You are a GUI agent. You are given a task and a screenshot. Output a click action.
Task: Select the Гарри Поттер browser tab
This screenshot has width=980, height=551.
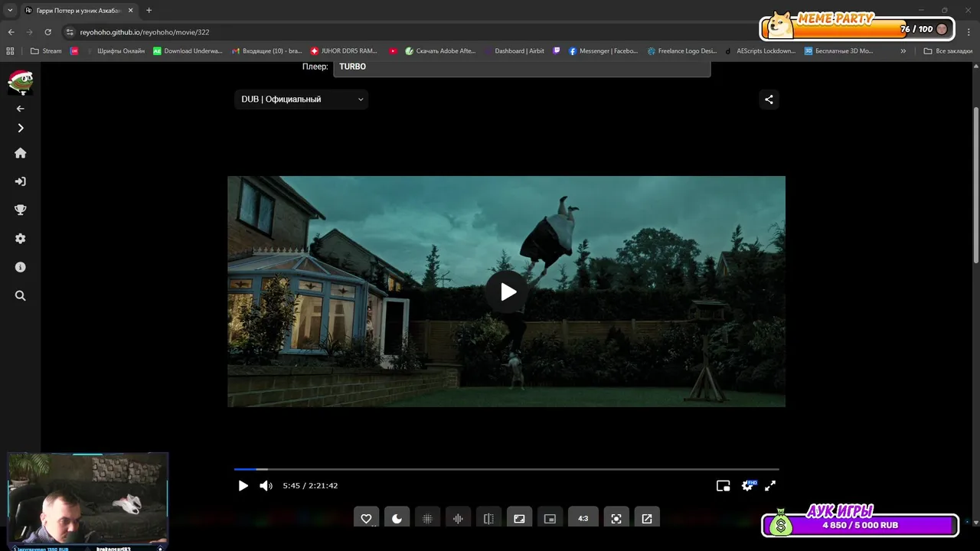[78, 11]
